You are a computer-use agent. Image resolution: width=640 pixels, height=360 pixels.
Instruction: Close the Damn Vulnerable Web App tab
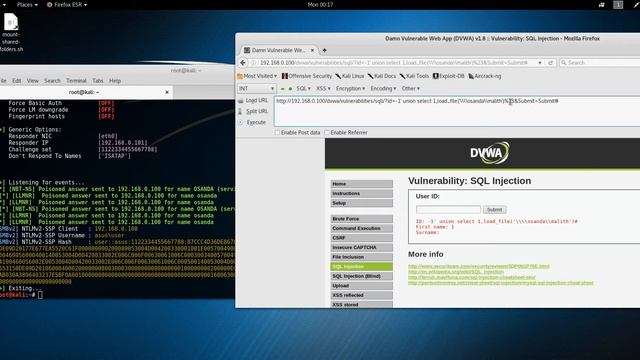312,50
